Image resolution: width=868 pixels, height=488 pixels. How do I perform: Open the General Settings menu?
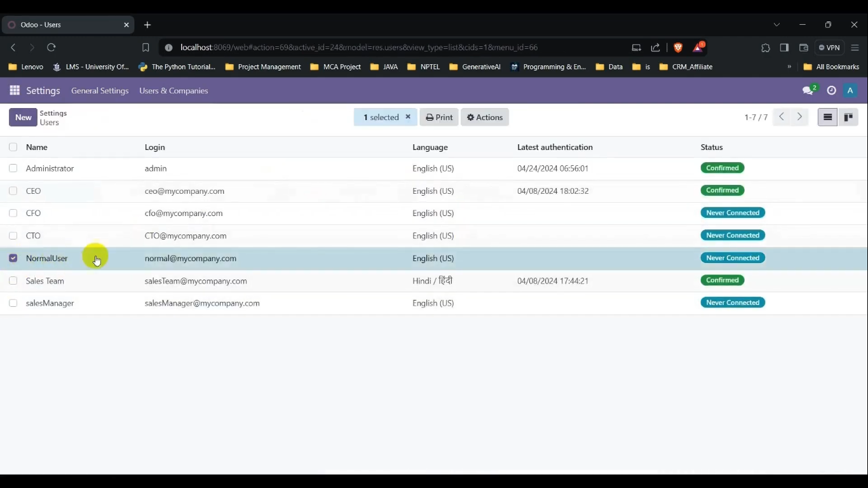coord(100,91)
